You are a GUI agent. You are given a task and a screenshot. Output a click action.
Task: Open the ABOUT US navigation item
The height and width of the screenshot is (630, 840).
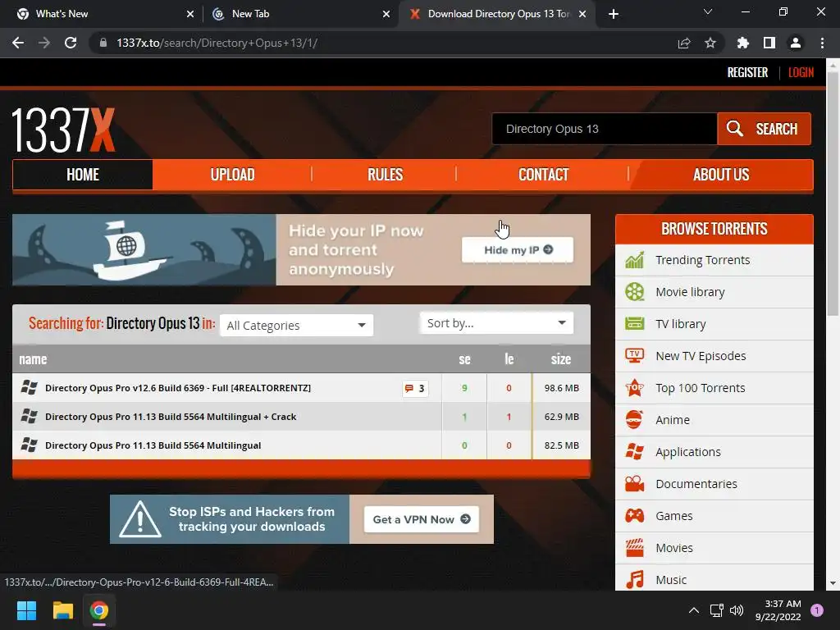721,175
